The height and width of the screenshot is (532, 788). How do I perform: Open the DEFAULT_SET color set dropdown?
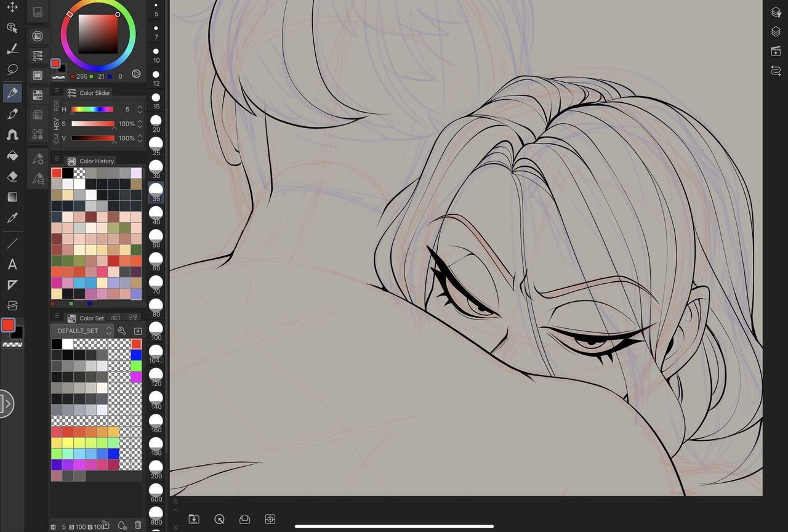[82, 331]
